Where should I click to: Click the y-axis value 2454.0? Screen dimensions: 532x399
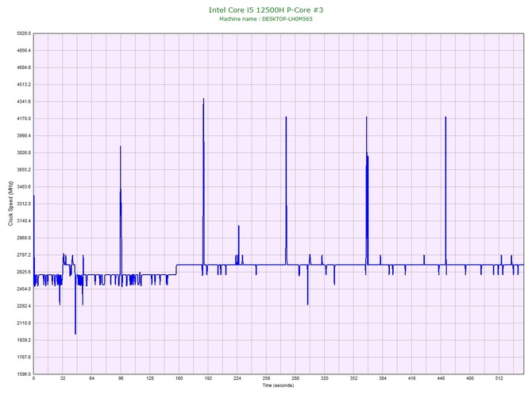coord(24,289)
